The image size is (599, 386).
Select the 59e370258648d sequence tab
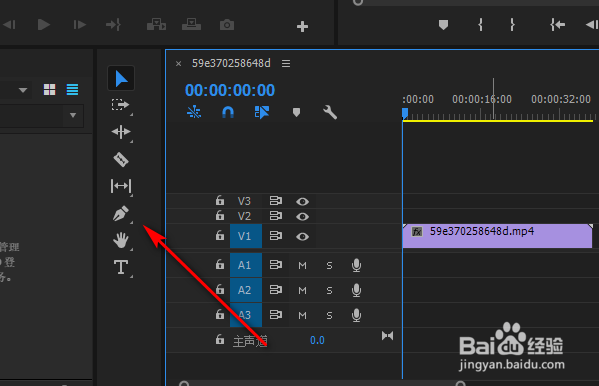pyautogui.click(x=231, y=63)
